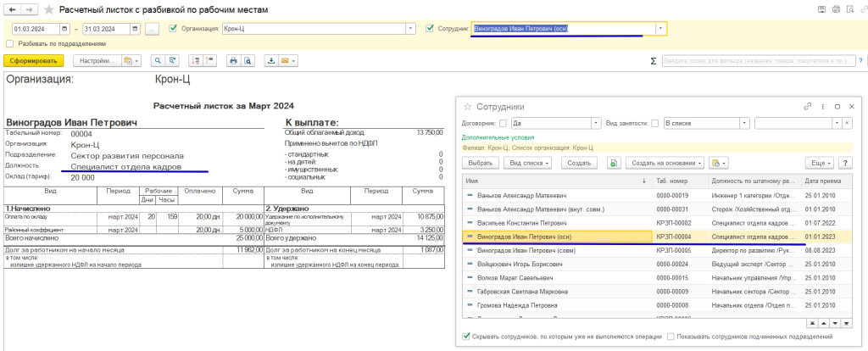Add the payslip report to favorites star
The image size is (868, 351).
[48, 10]
